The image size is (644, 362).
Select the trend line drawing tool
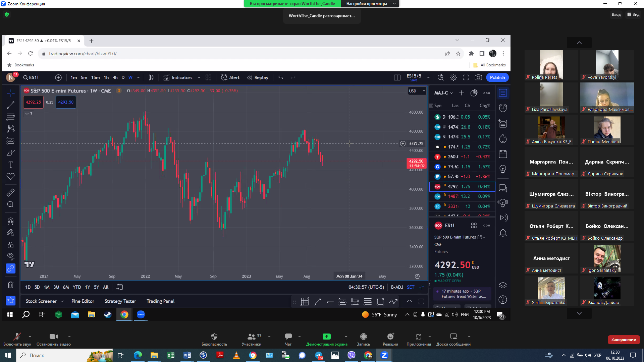click(x=10, y=105)
